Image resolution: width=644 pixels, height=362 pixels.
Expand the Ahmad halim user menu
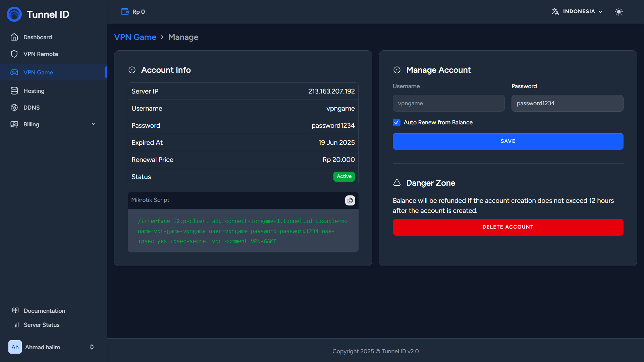click(x=92, y=347)
